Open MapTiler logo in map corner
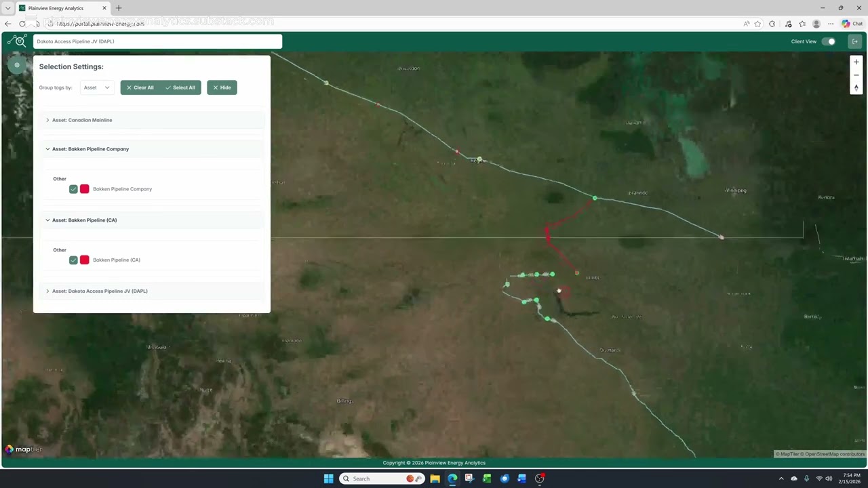The image size is (868, 488). pos(24,449)
